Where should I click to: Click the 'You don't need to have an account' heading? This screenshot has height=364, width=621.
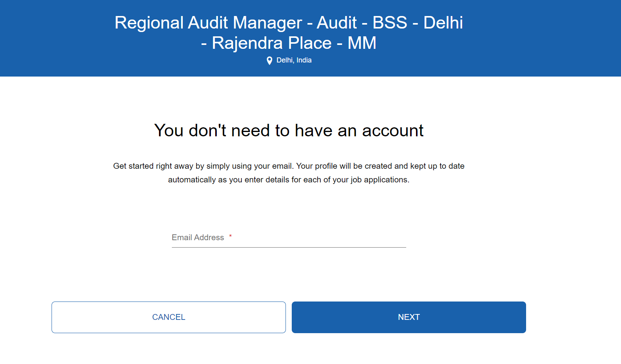289,130
